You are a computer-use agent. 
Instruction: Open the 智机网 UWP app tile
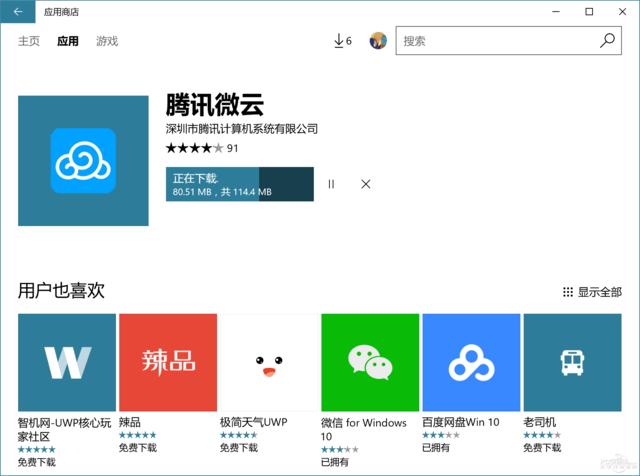67,362
